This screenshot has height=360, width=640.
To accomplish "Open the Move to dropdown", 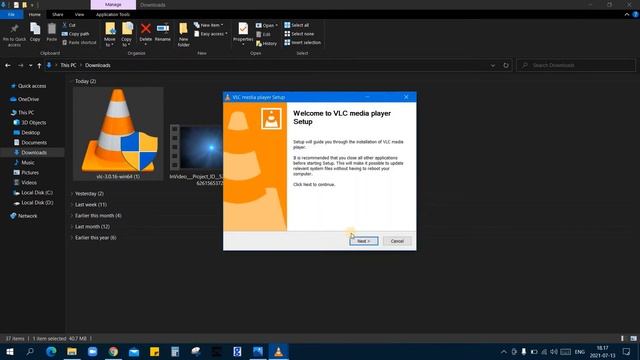I will point(110,35).
